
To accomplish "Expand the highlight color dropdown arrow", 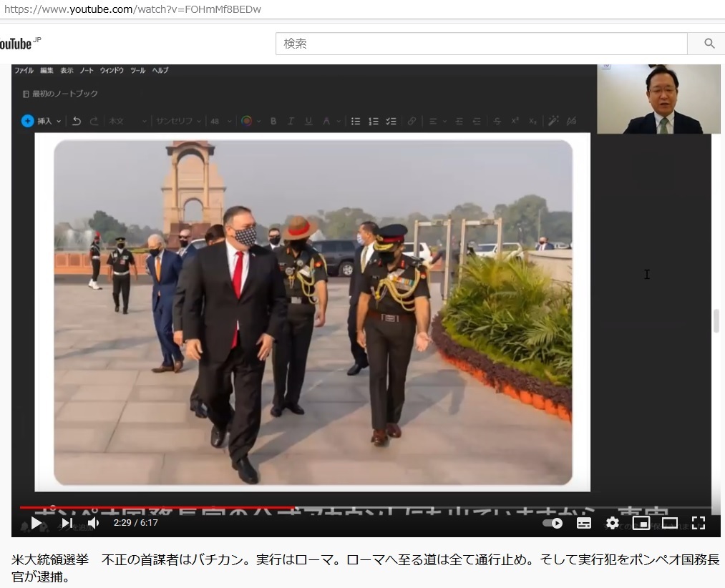I will (x=339, y=121).
